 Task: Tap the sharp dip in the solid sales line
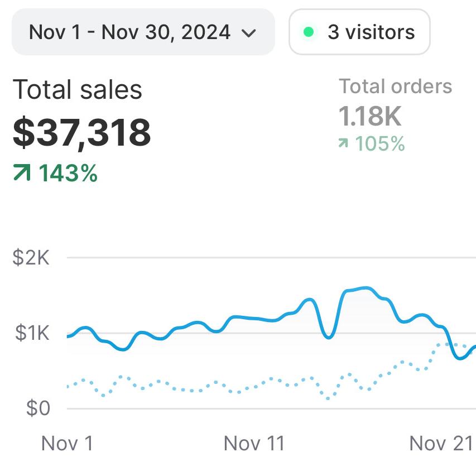point(329,337)
